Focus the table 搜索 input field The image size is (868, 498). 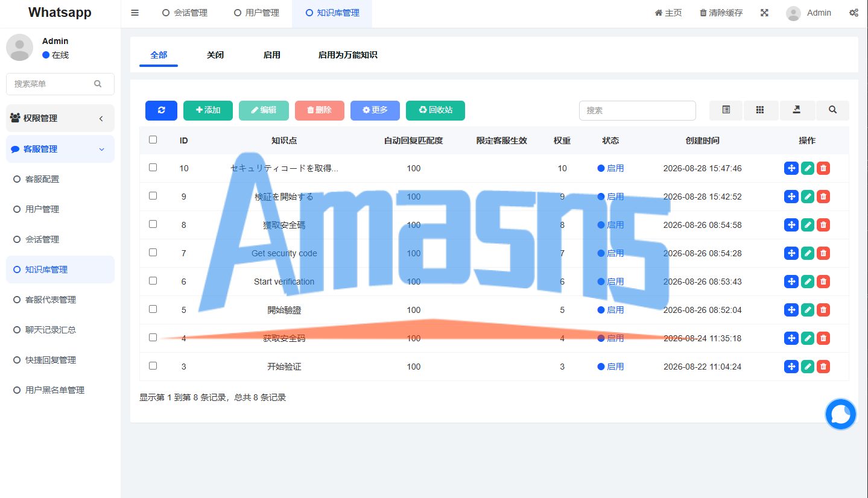pos(638,110)
